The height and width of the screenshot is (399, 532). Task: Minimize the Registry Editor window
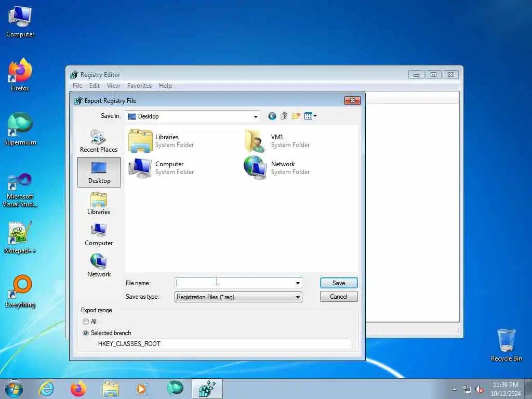click(416, 75)
